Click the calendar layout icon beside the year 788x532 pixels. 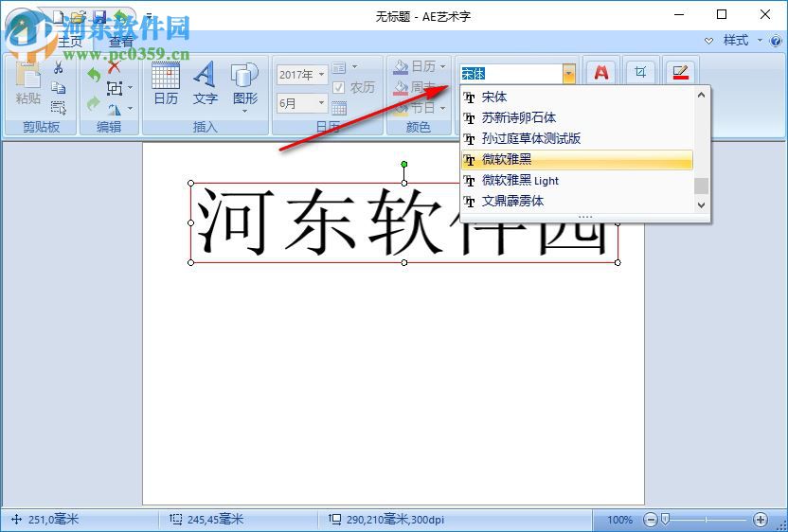click(x=339, y=67)
